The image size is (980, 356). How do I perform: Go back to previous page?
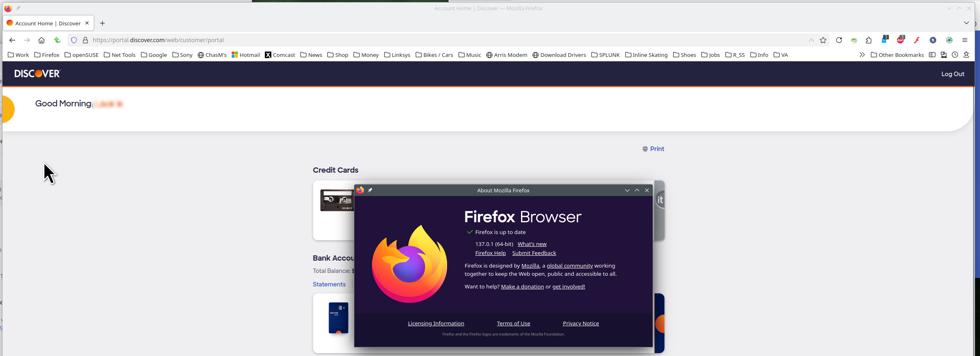(12, 40)
